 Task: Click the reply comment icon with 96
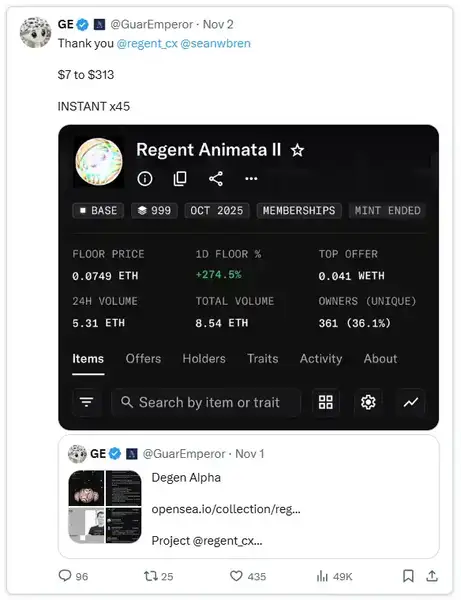tap(65, 576)
